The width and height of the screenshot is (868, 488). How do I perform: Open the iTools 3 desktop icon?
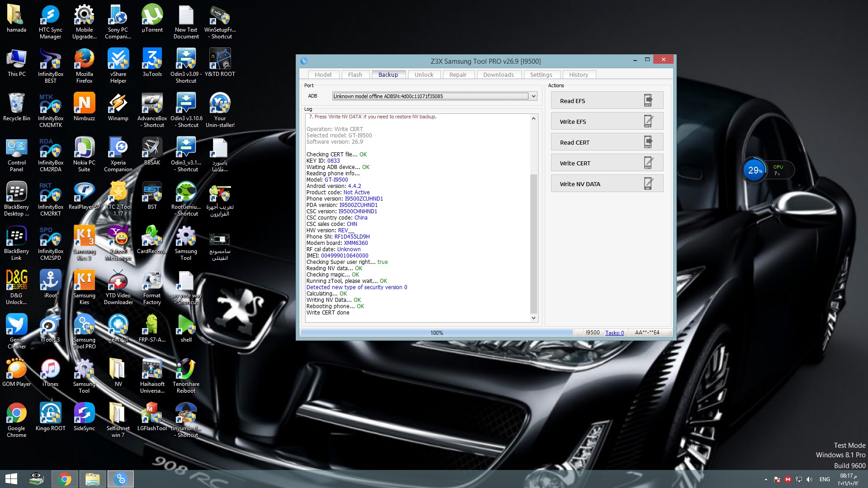[x=50, y=328]
